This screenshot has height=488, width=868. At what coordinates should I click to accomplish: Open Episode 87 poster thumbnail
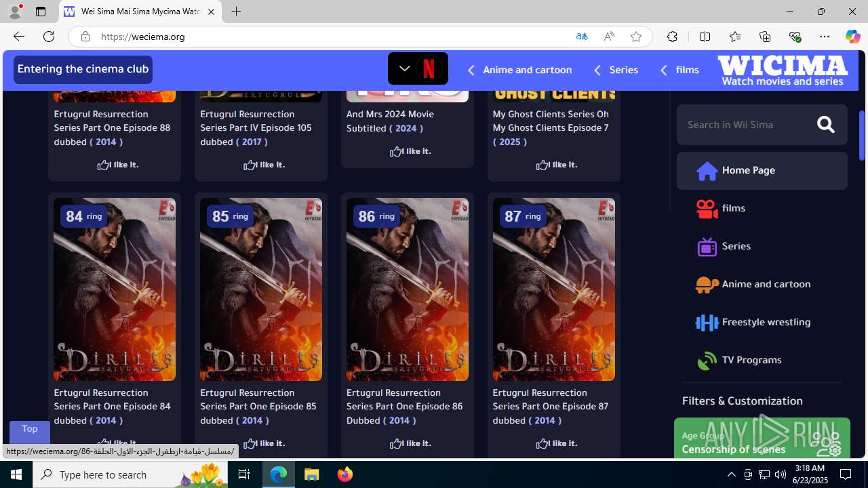pos(554,289)
